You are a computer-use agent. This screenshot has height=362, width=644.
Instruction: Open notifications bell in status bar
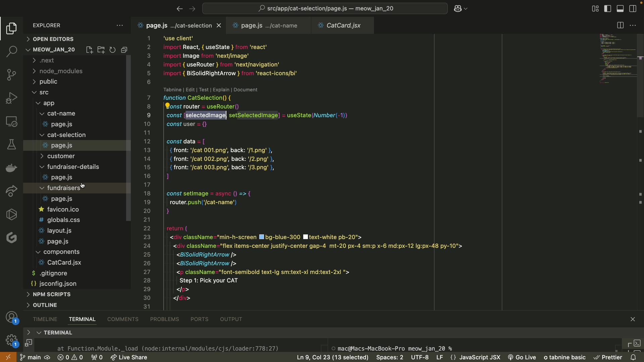pyautogui.click(x=633, y=357)
